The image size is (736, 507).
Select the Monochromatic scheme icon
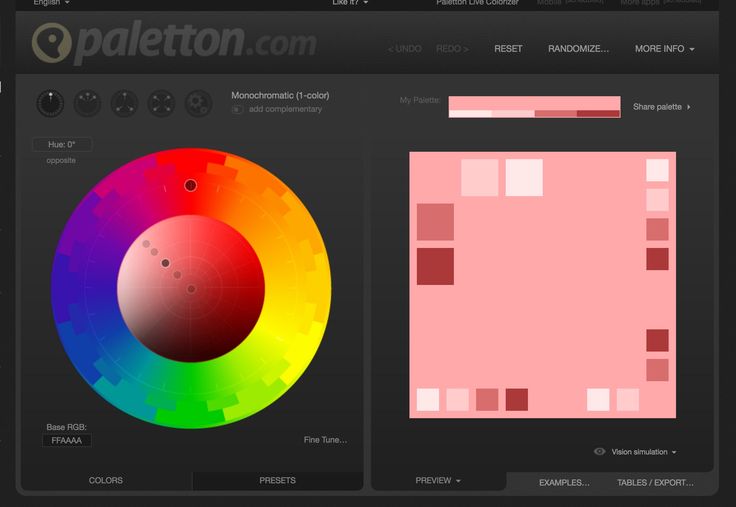tap(50, 103)
